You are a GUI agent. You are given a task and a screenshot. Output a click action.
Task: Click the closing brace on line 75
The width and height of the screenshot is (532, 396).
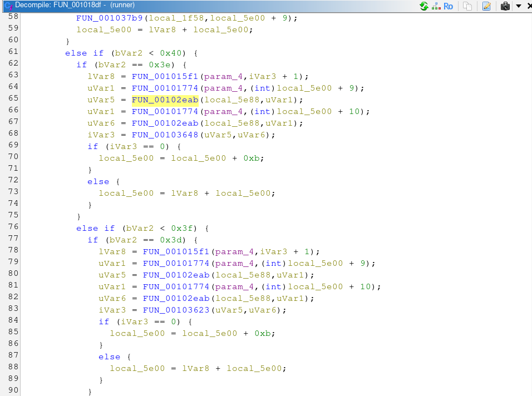[78, 217]
